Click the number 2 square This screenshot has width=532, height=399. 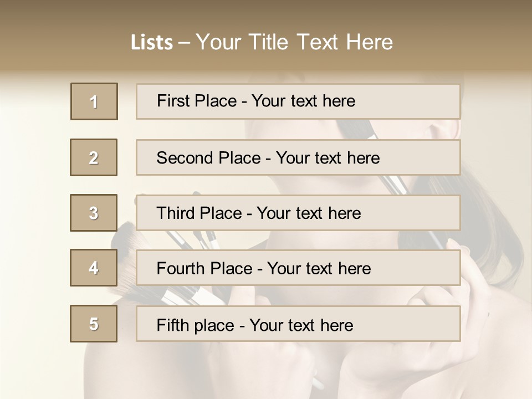point(94,157)
